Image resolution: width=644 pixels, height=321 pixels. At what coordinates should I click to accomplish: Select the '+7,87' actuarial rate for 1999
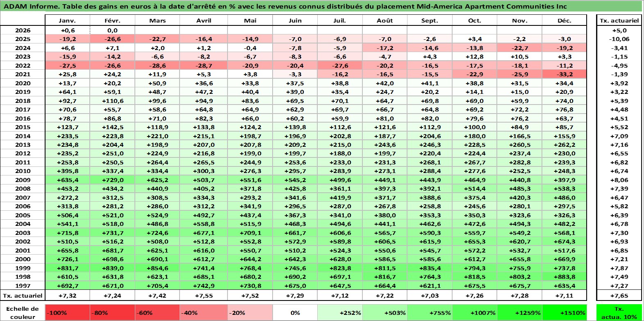tap(619, 268)
